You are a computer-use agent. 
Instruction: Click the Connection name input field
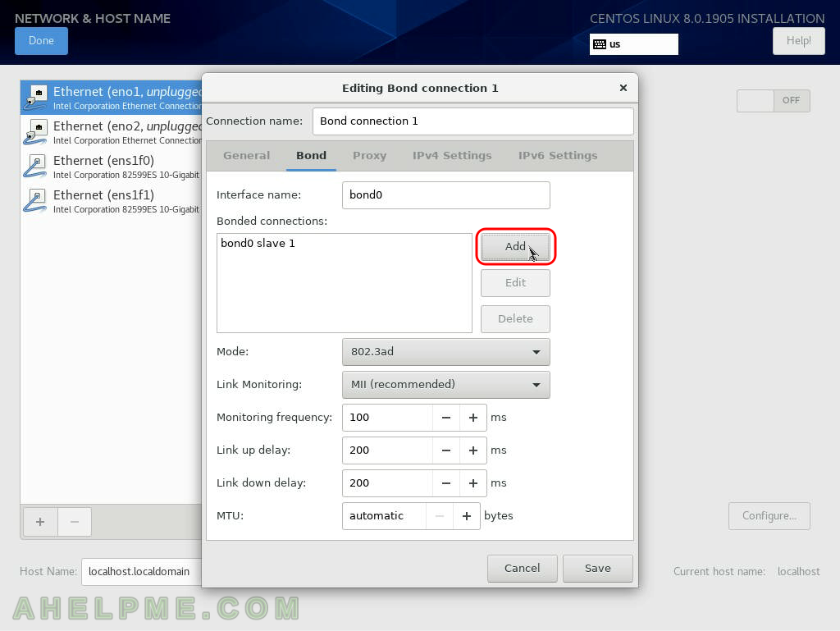473,121
